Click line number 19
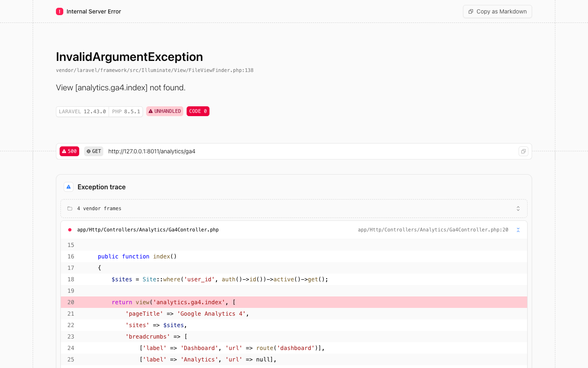 click(x=71, y=291)
